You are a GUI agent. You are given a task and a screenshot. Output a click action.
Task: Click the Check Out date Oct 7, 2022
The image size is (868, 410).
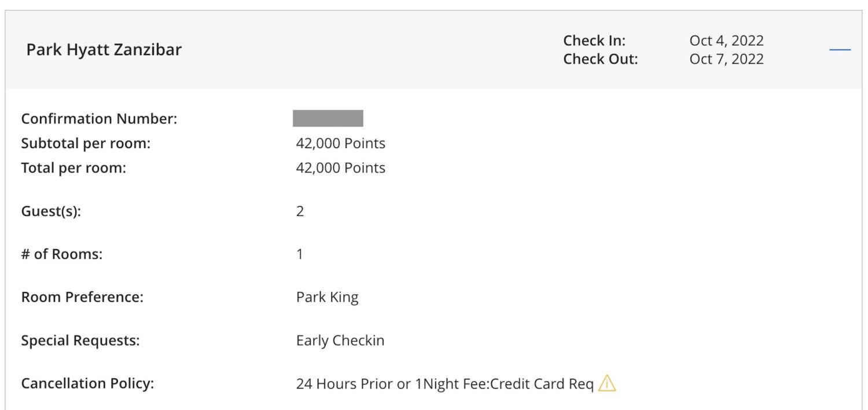pyautogui.click(x=726, y=58)
